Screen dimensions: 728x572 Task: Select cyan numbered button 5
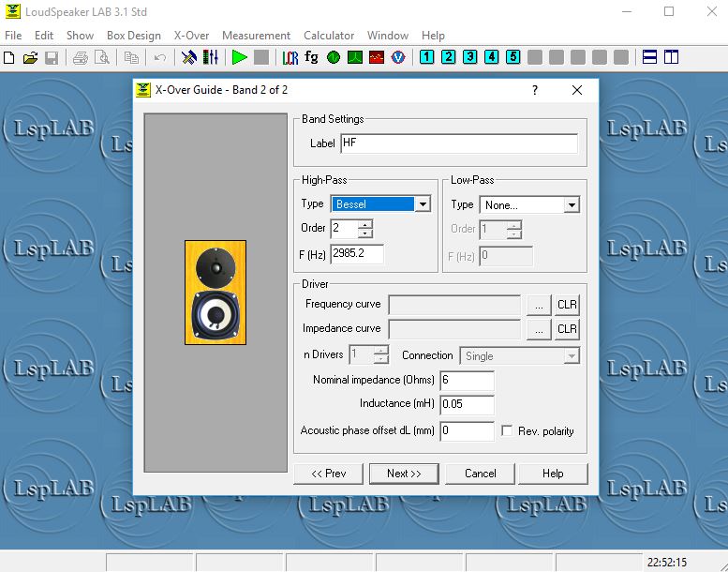click(513, 57)
